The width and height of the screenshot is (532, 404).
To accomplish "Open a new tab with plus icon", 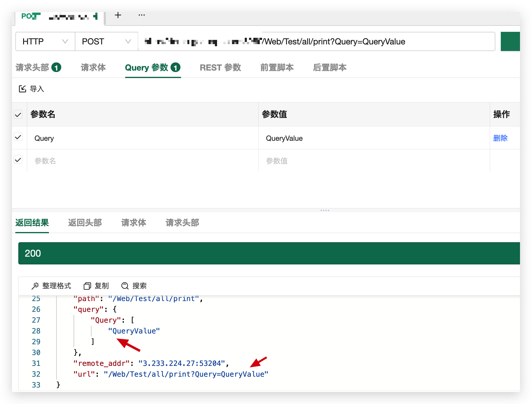I will click(118, 15).
